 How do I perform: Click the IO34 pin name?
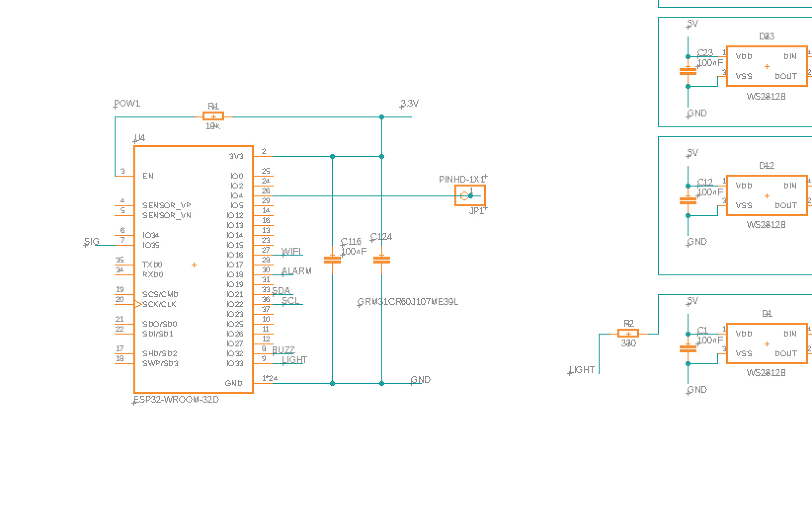click(151, 235)
